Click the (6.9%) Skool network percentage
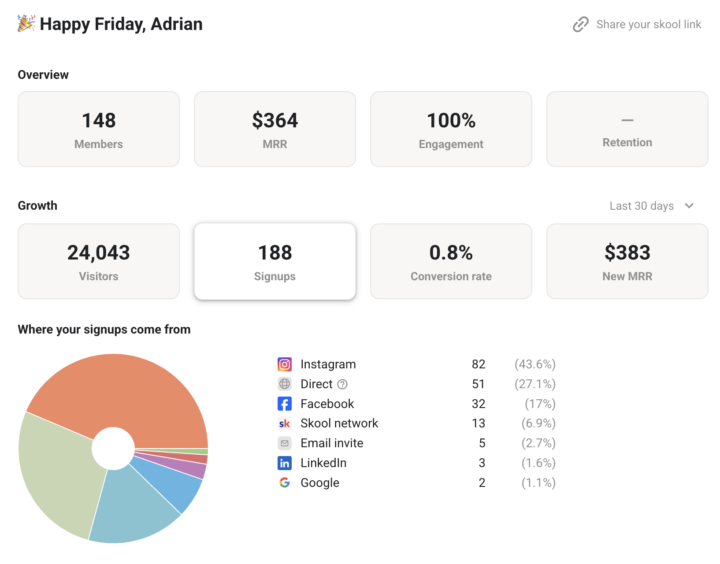 tap(538, 423)
